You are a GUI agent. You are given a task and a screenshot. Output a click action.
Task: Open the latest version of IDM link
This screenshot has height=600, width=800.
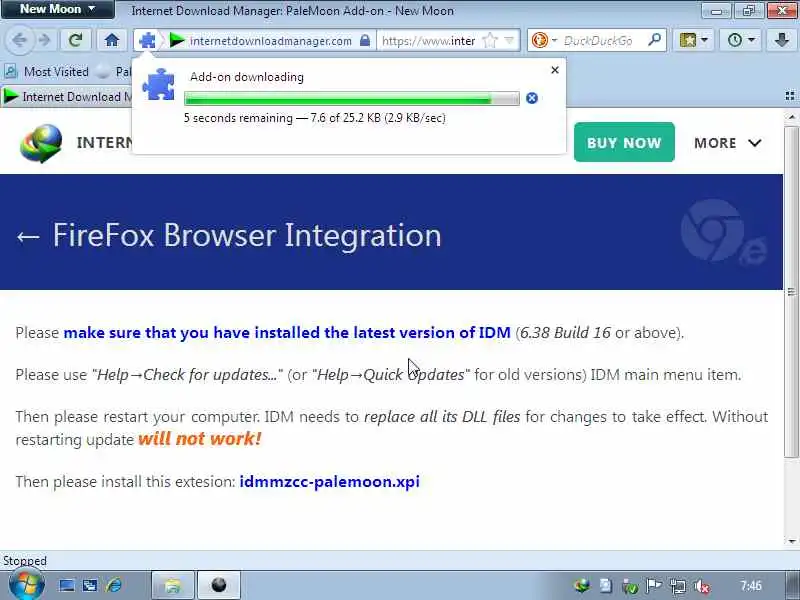pyautogui.click(x=287, y=333)
